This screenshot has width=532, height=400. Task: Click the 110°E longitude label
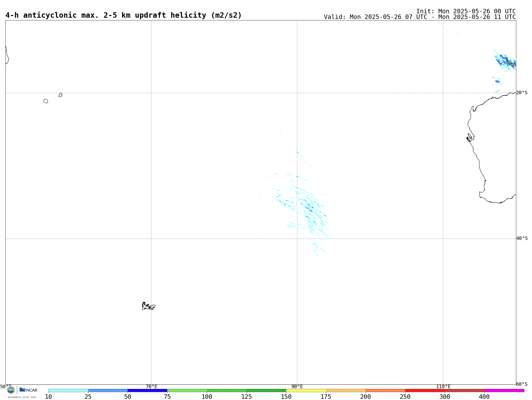443,386
